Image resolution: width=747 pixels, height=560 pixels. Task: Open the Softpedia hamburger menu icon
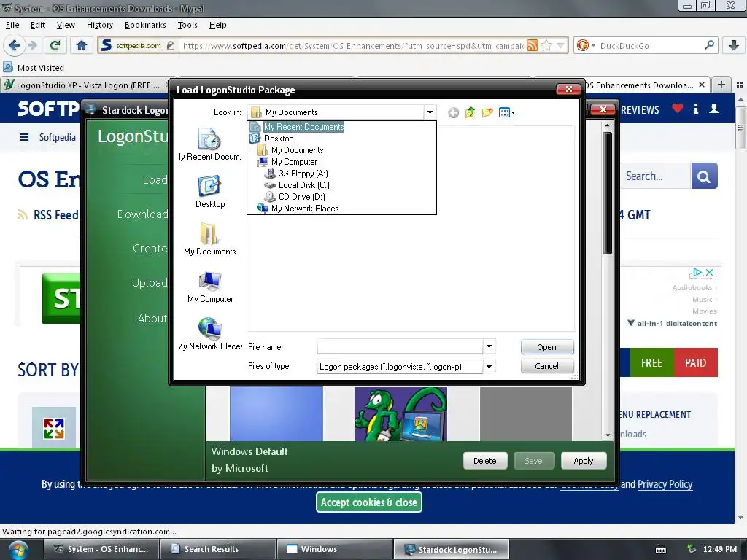pos(24,137)
